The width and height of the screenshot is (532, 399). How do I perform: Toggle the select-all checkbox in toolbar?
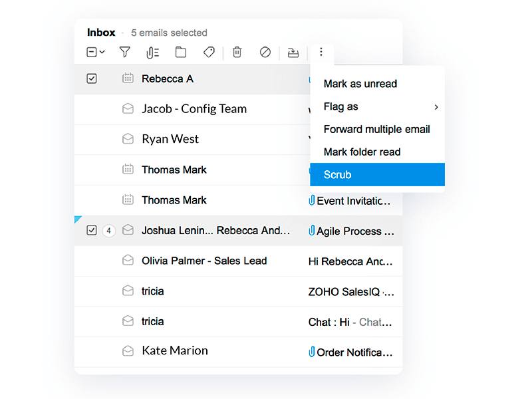[92, 52]
